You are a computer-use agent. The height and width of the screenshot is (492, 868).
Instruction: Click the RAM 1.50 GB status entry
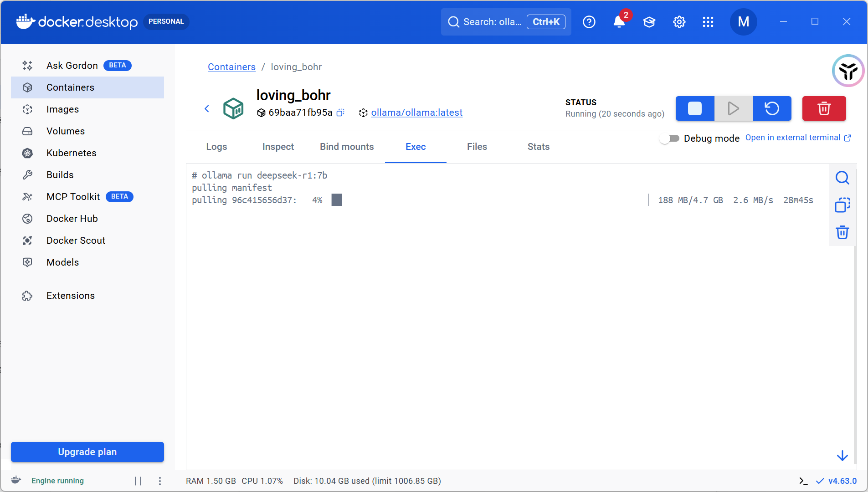click(x=211, y=481)
